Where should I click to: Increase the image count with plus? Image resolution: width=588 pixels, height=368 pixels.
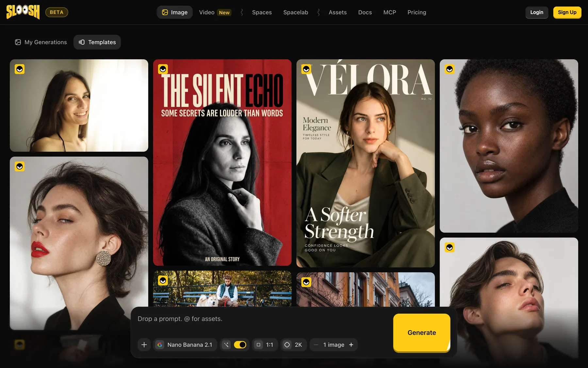coord(351,345)
